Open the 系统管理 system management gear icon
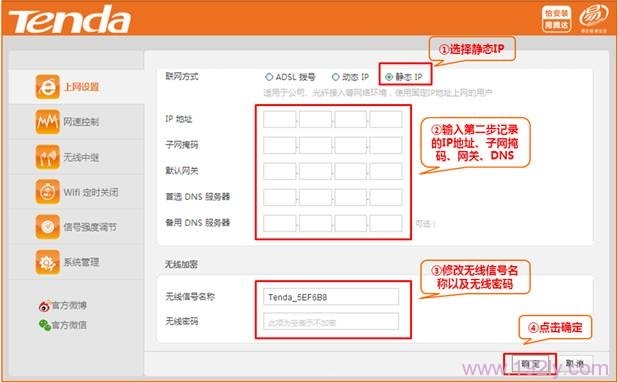This screenshot has height=383, width=618. click(47, 262)
